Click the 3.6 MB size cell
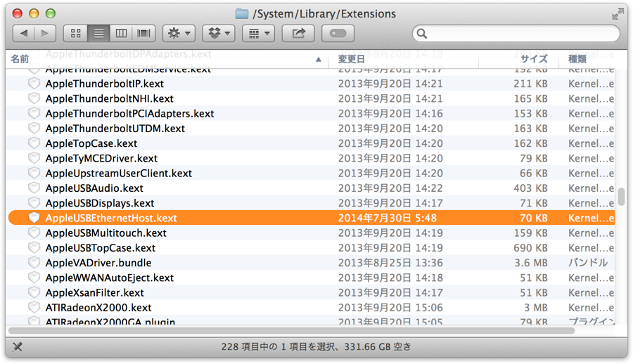This screenshot has height=364, width=633. pyautogui.click(x=531, y=263)
